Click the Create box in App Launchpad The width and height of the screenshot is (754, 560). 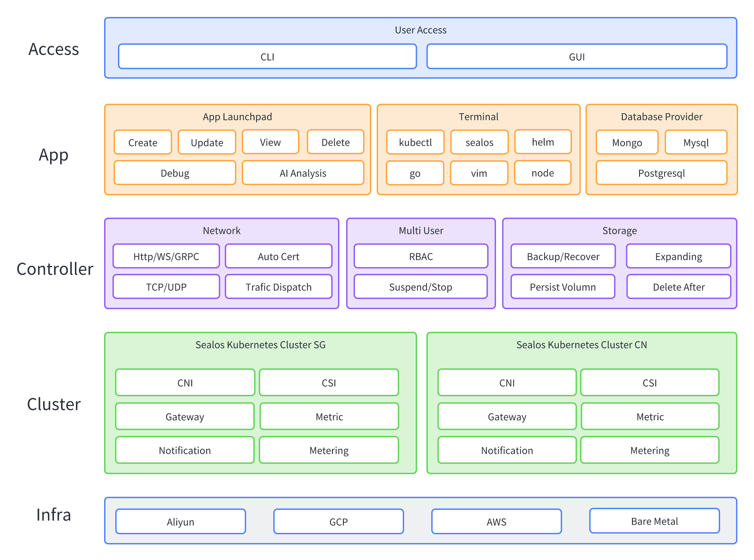coord(143,142)
